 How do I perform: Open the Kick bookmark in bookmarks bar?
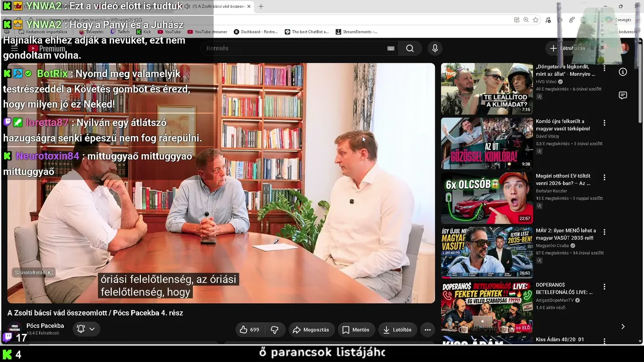pyautogui.click(x=143, y=32)
